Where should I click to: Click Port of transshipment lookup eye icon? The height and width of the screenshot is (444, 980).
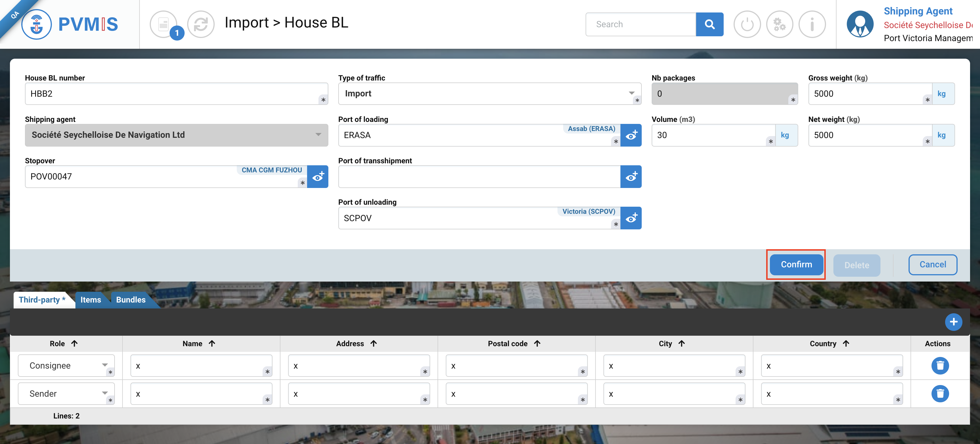[631, 177]
